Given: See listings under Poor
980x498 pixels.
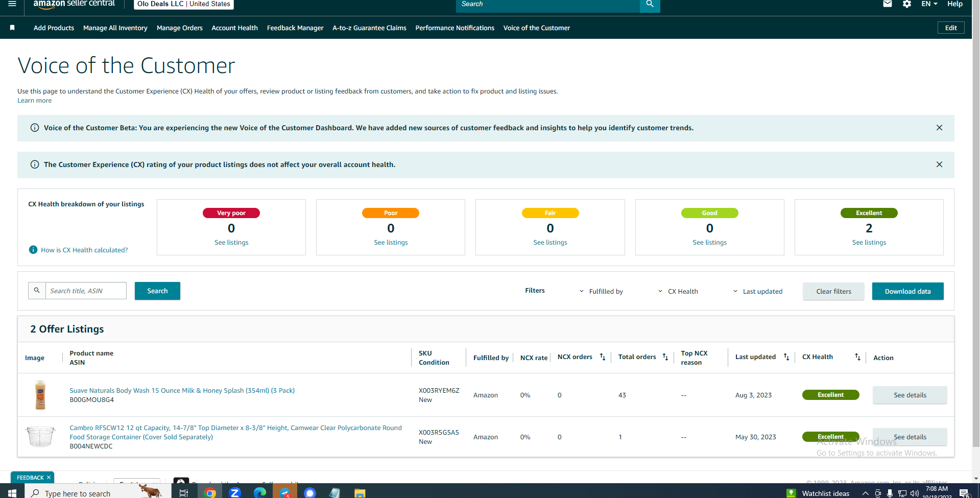Looking at the screenshot, I should pyautogui.click(x=391, y=243).
